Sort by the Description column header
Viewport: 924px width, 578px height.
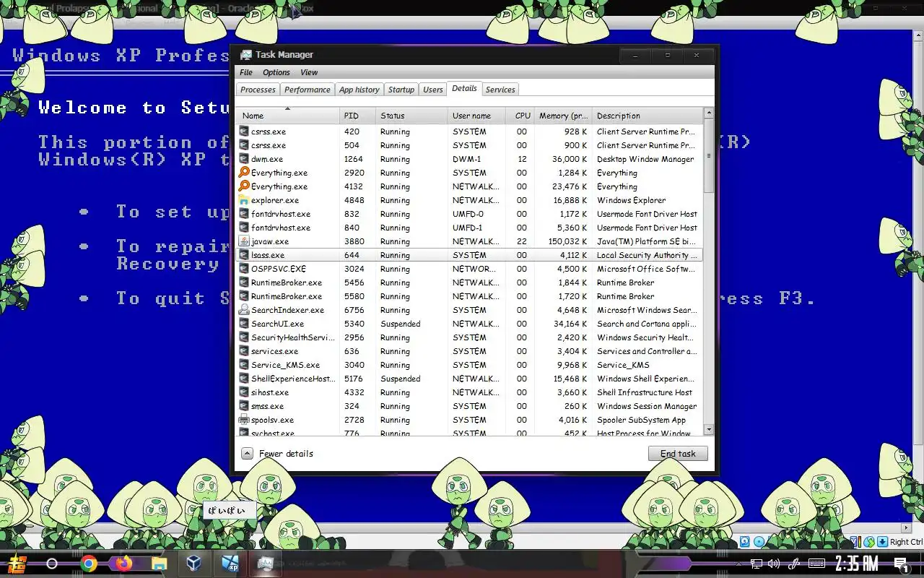pos(647,116)
